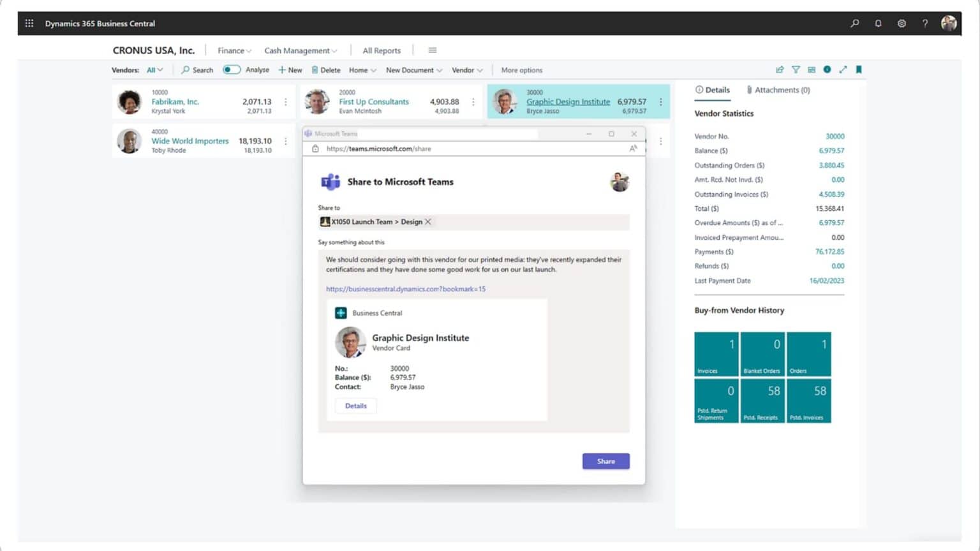Click in the message text box
980x551 pixels.
473,265
